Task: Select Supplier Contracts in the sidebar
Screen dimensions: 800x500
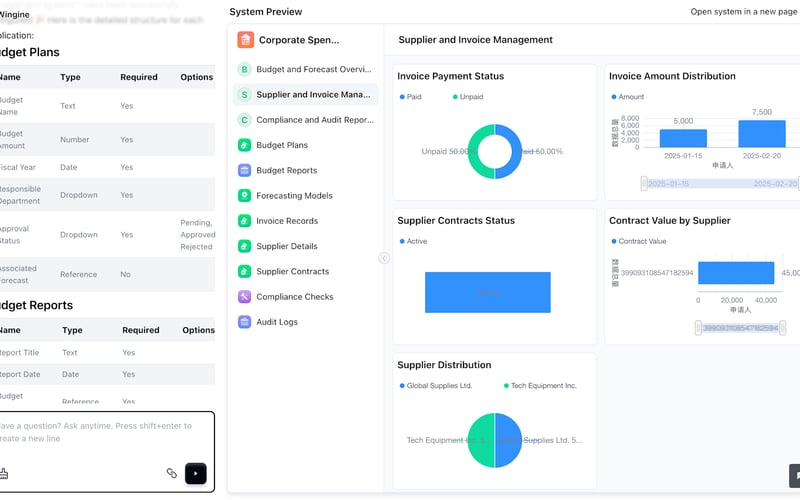Action: click(292, 271)
